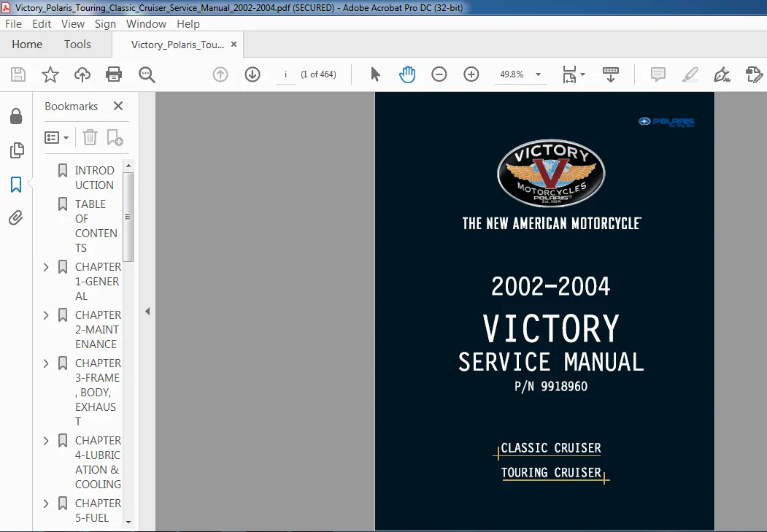Click the Add comment speech bubble
Viewport: 767px width, 532px height.
click(658, 74)
